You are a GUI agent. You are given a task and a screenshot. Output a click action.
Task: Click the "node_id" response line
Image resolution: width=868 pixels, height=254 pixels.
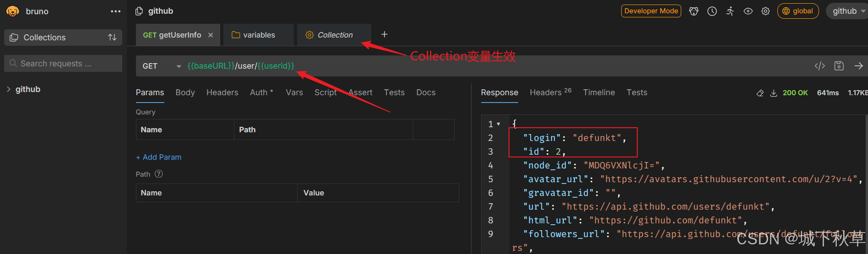click(x=594, y=165)
